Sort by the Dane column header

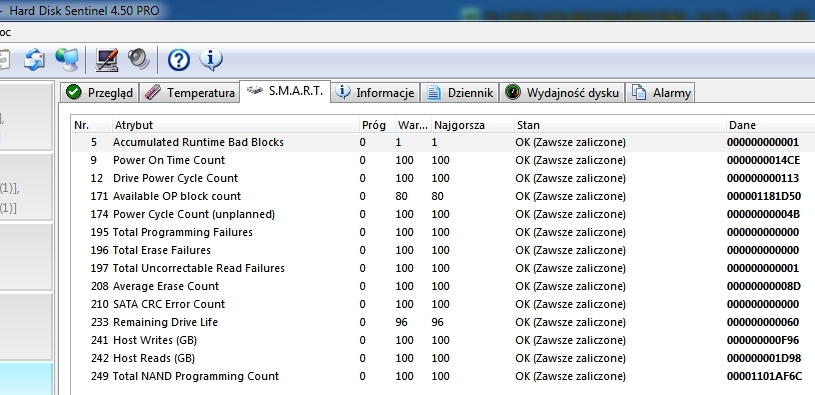pyautogui.click(x=770, y=125)
